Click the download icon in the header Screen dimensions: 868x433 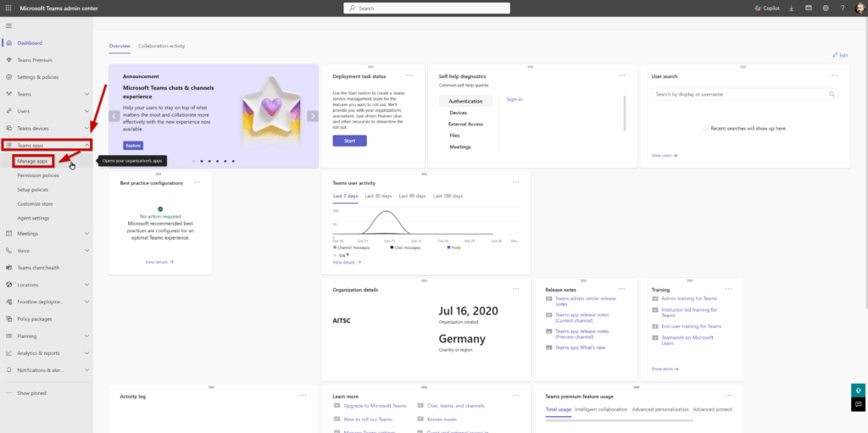(792, 8)
